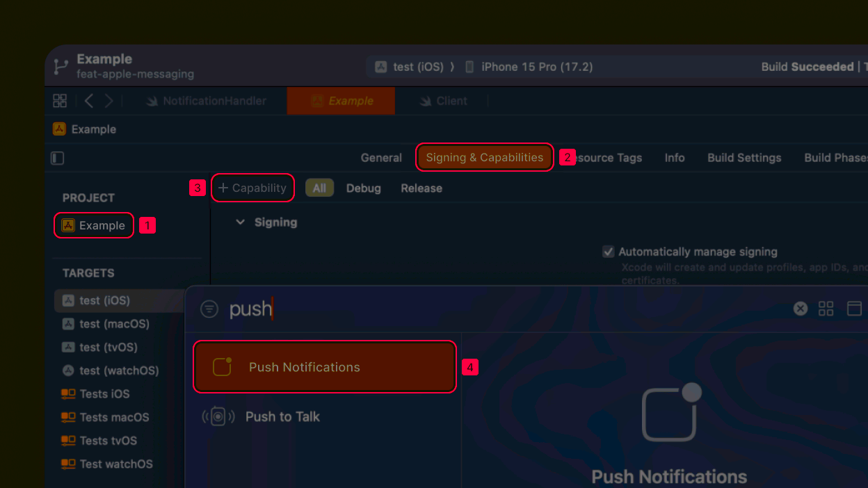Collapse the Signing section
Image resolution: width=868 pixels, height=488 pixels.
240,222
